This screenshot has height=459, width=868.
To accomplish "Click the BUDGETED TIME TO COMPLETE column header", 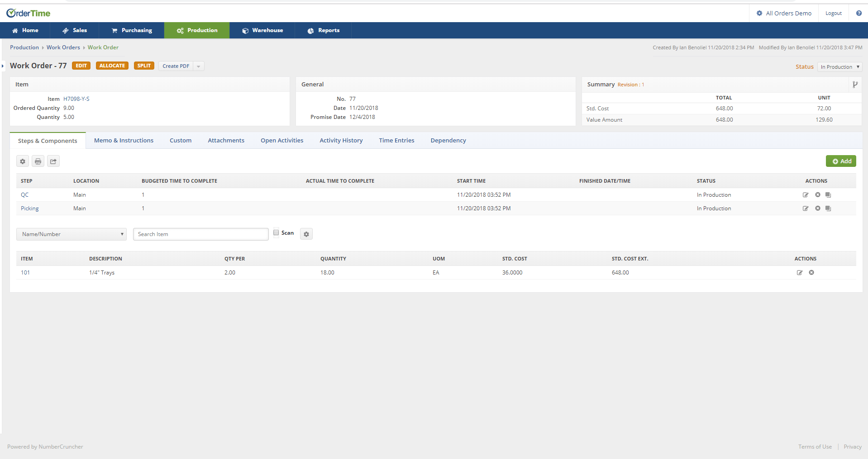I will click(179, 181).
